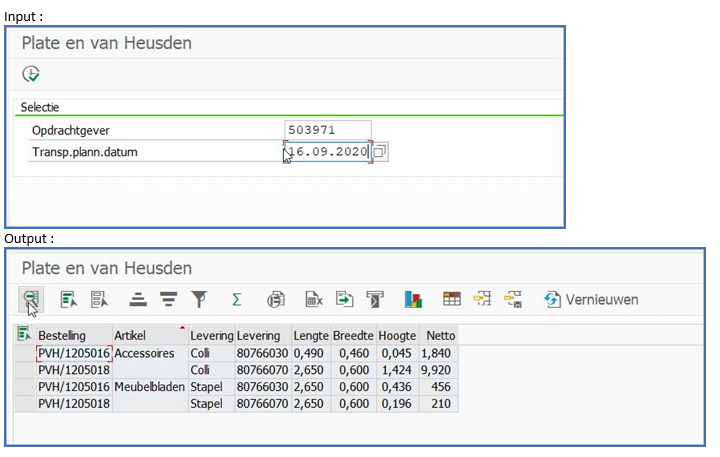Click the Hoogte value 0,436

[x=397, y=387]
